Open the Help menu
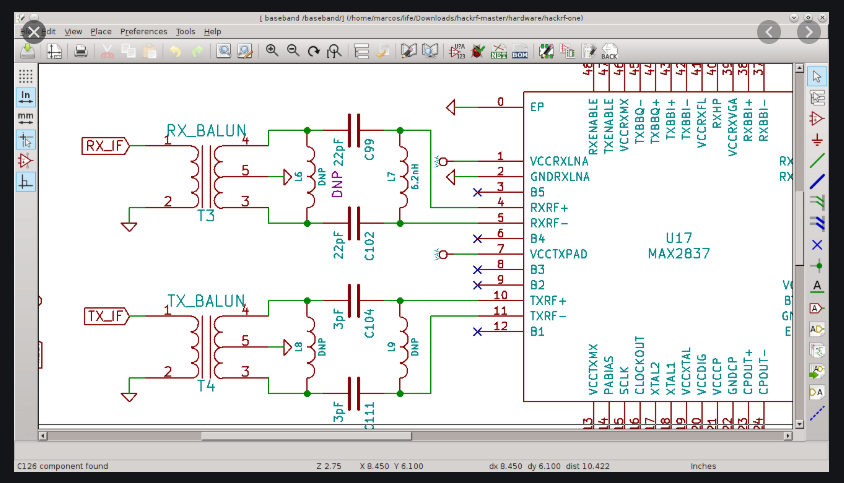This screenshot has width=844, height=483. click(213, 31)
